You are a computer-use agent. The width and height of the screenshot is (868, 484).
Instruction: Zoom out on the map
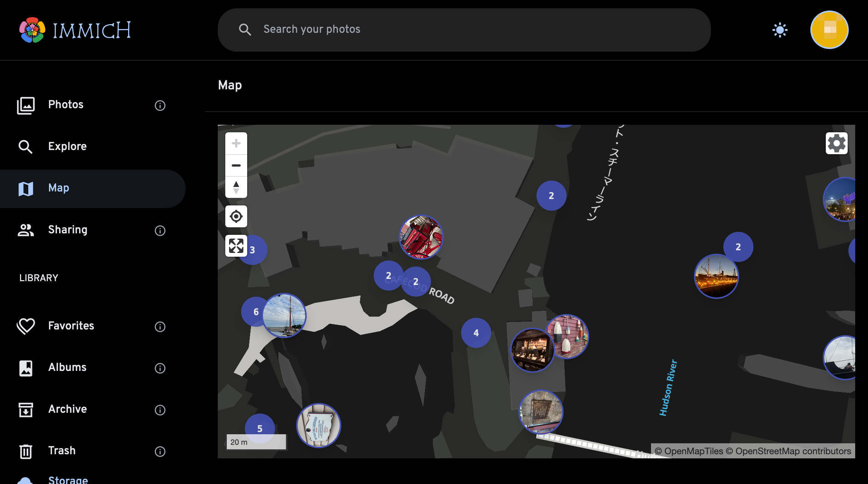pyautogui.click(x=236, y=165)
